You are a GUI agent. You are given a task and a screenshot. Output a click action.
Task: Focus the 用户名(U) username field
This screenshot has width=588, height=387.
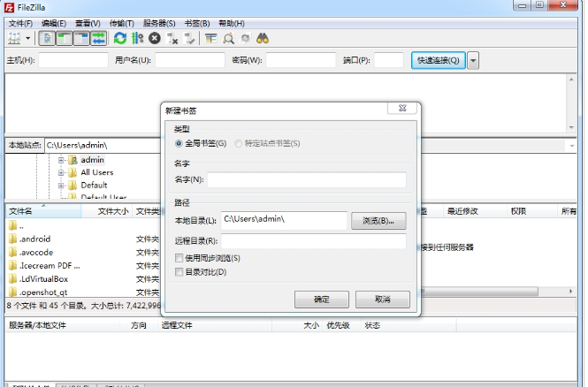tap(190, 60)
